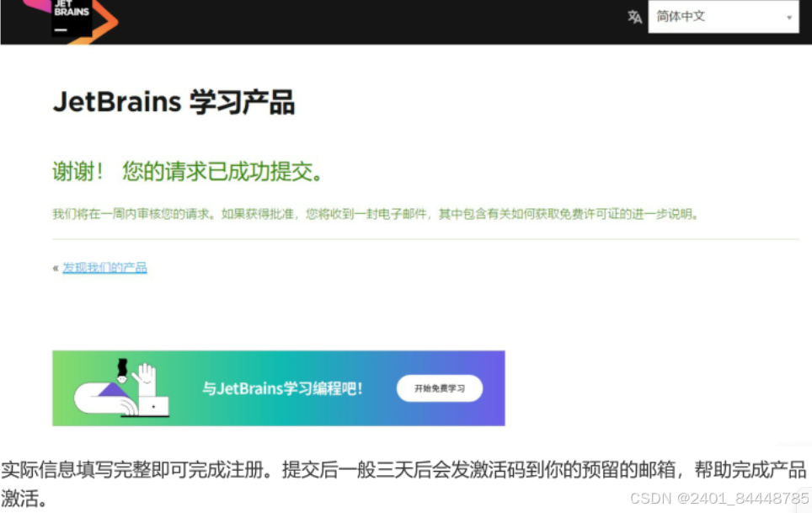Screen dimensions: 812x513
Task: Click the language dropdown arrow
Action: coord(788,18)
